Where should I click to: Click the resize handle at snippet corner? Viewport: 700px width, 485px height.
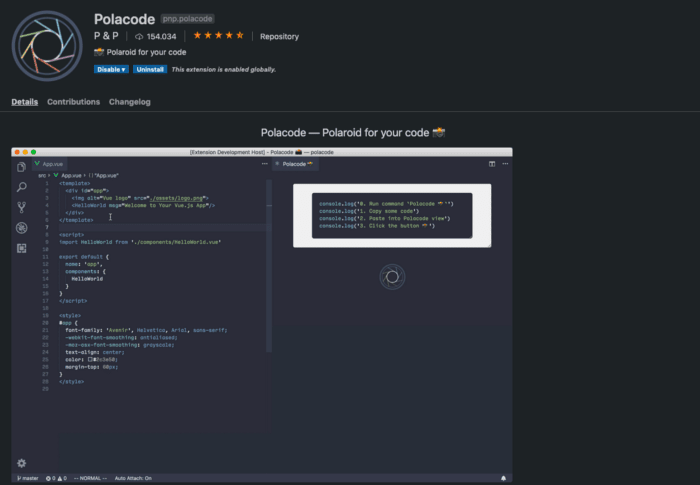(489, 245)
